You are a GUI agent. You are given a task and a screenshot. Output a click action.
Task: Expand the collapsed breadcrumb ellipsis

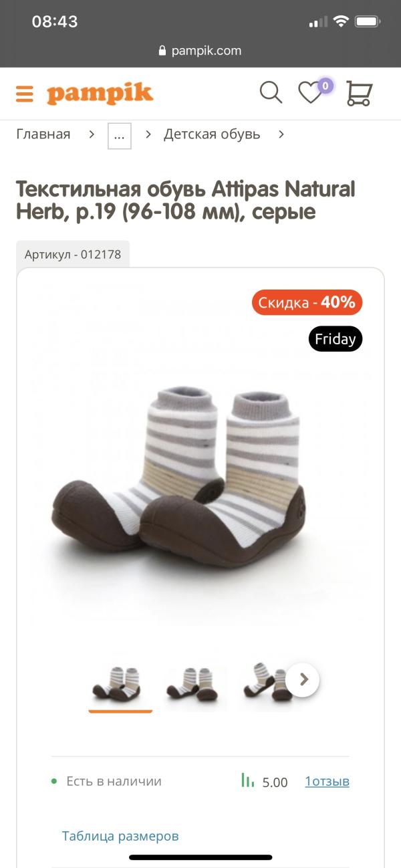(x=120, y=136)
